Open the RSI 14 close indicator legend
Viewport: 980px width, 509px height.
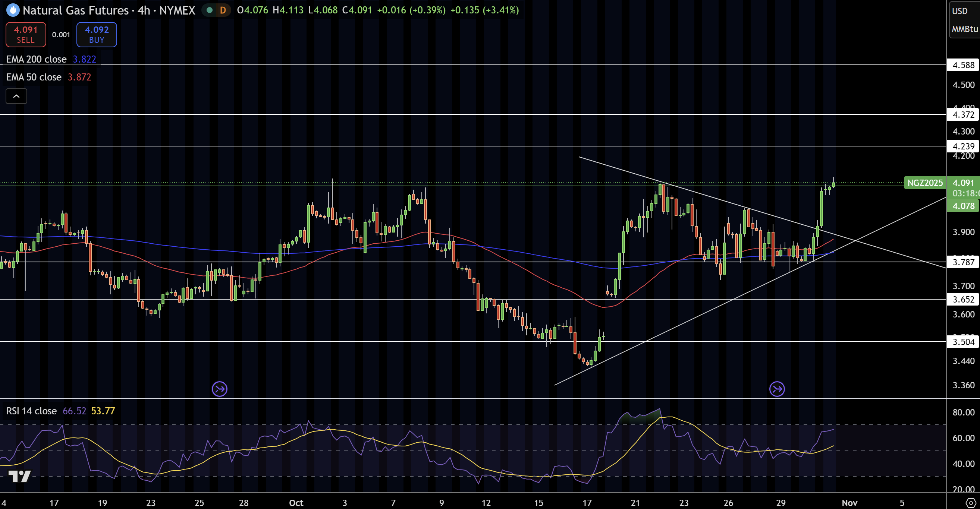pos(31,411)
